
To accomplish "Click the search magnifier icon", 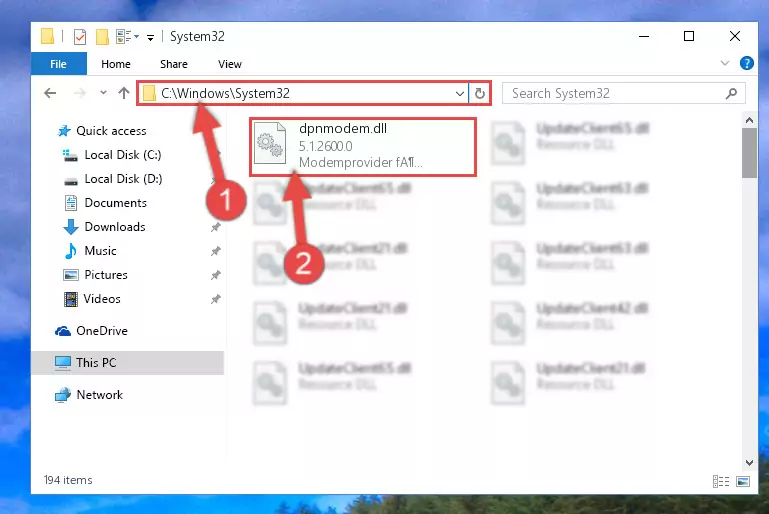I will (x=731, y=93).
